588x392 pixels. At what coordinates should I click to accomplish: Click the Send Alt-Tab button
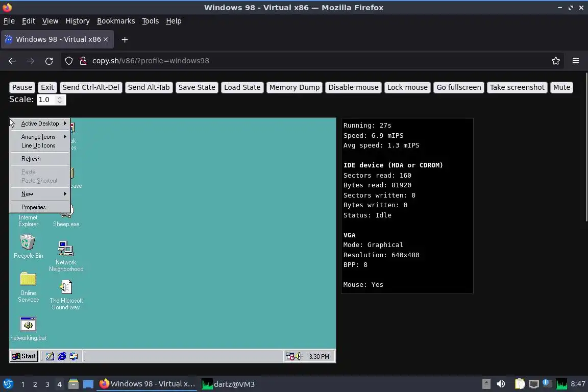(149, 87)
